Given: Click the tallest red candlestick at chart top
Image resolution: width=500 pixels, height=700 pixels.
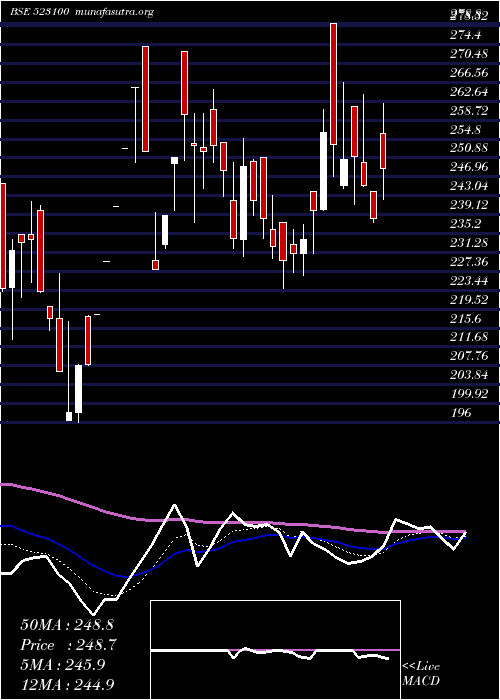Looking at the screenshot, I should 333,83.
